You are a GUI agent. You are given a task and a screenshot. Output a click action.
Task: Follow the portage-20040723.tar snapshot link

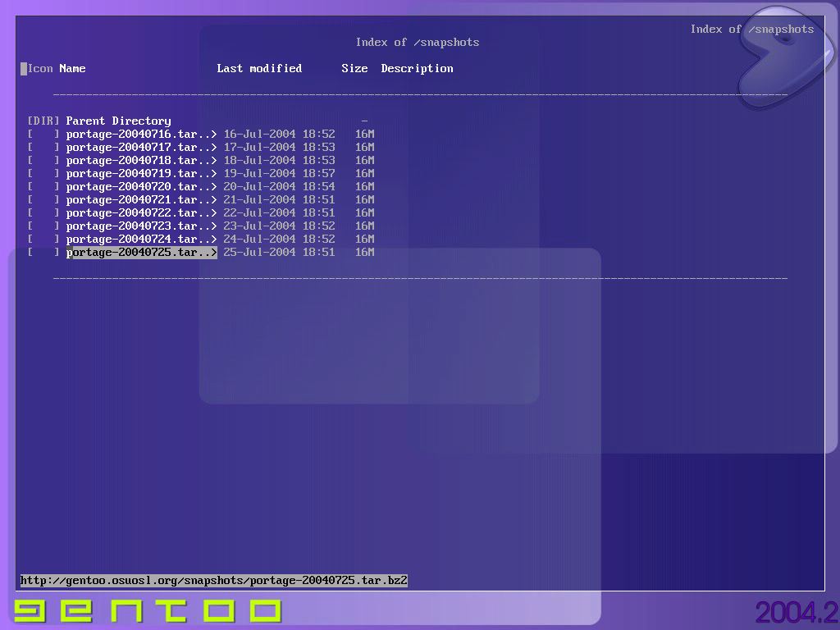coord(141,226)
